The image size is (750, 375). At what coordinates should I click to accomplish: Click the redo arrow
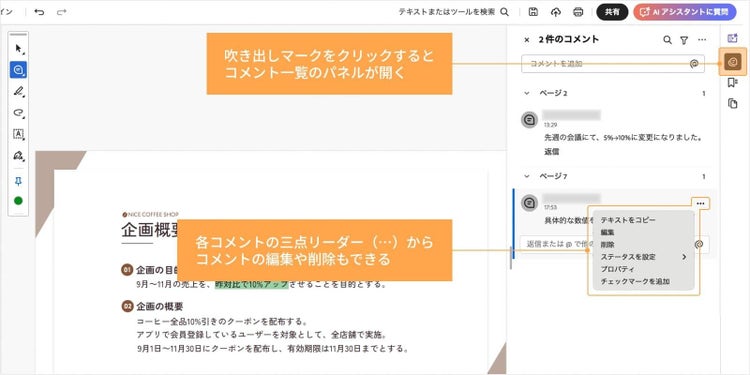point(62,12)
